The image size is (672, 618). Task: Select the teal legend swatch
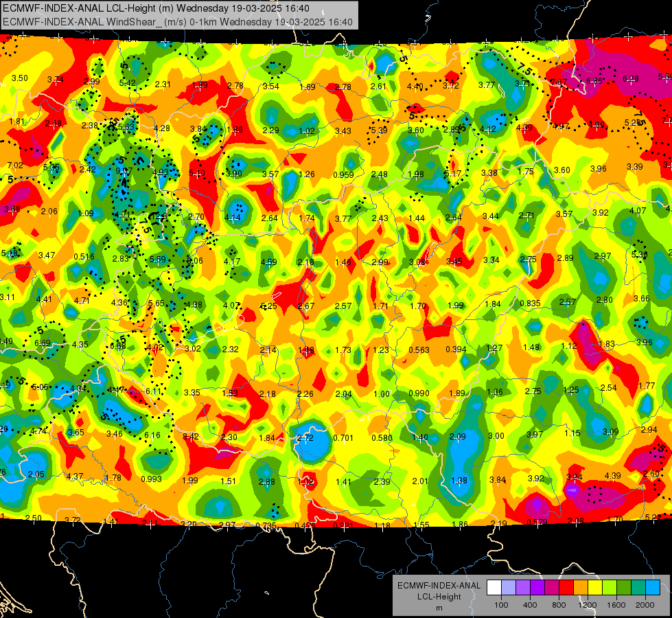(638, 588)
